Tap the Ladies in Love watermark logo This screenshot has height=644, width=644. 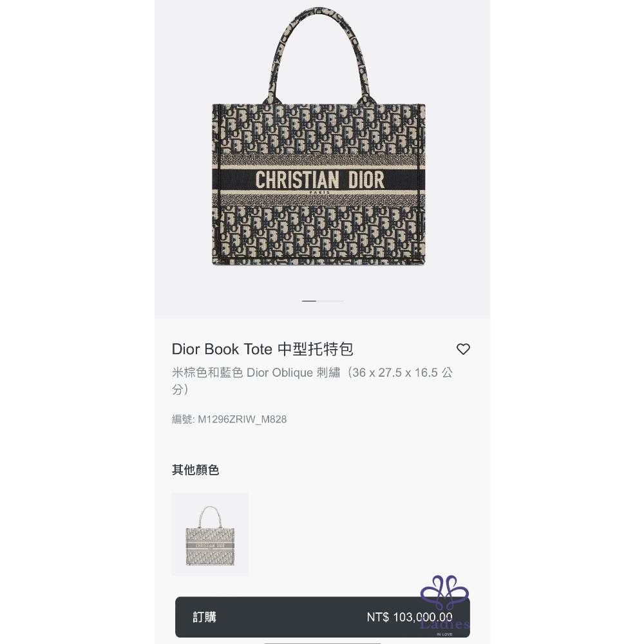point(444,605)
